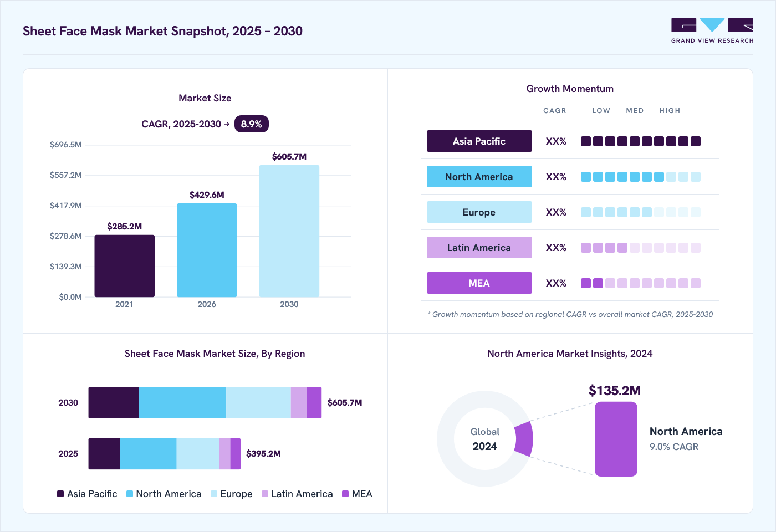Click MEA momentum indicator squares
Screen dimensions: 776x532
[x=641, y=283]
